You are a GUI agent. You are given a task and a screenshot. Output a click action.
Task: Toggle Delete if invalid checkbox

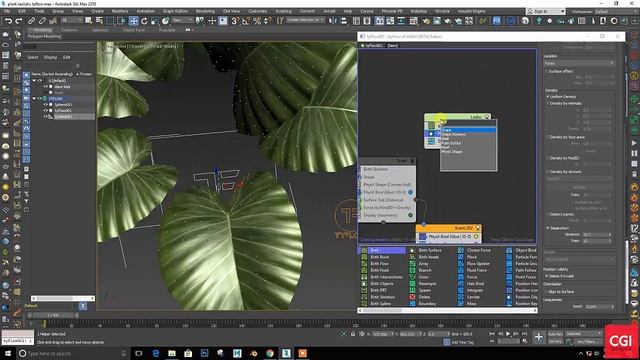click(x=547, y=276)
